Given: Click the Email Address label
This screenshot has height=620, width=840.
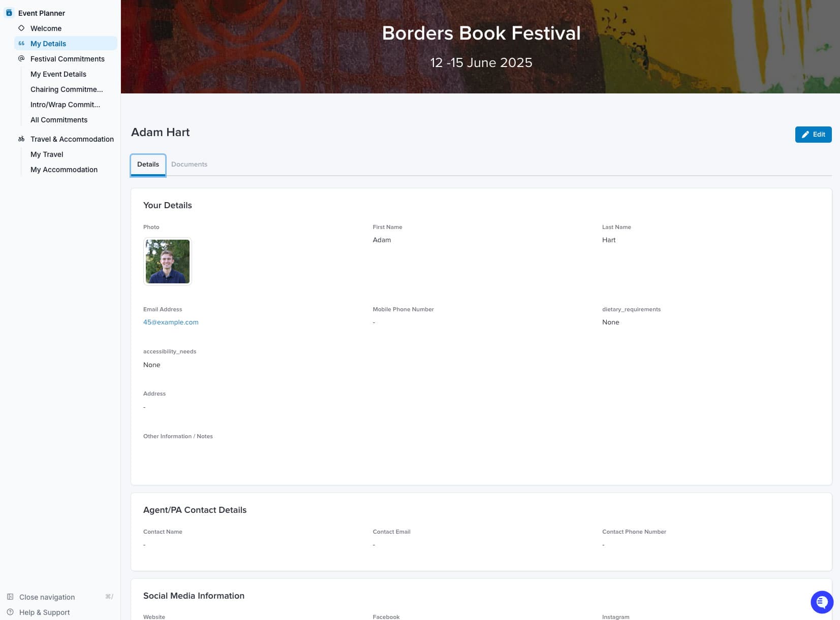Looking at the screenshot, I should pos(163,309).
